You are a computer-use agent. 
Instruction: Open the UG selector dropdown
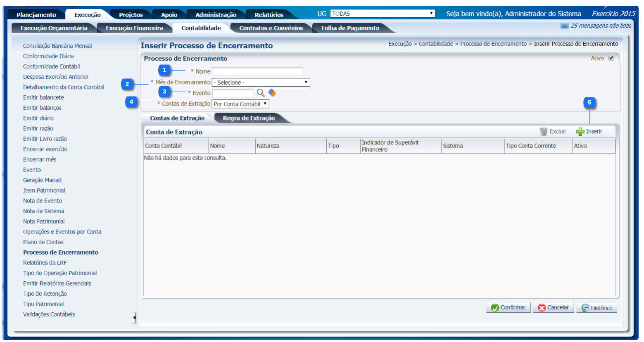point(383,14)
